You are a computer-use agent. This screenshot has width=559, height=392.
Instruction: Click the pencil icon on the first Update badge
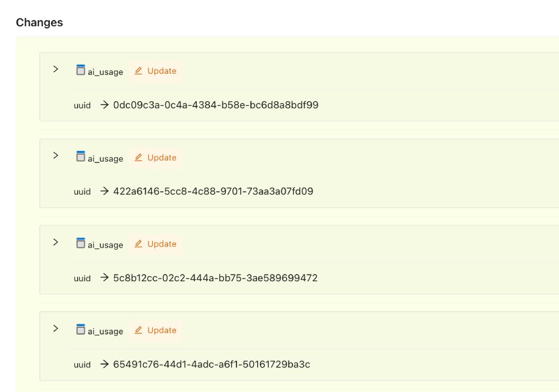click(x=139, y=71)
